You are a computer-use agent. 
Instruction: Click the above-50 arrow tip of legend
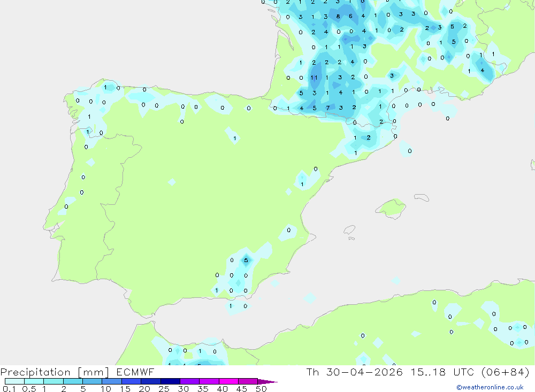tap(267, 382)
